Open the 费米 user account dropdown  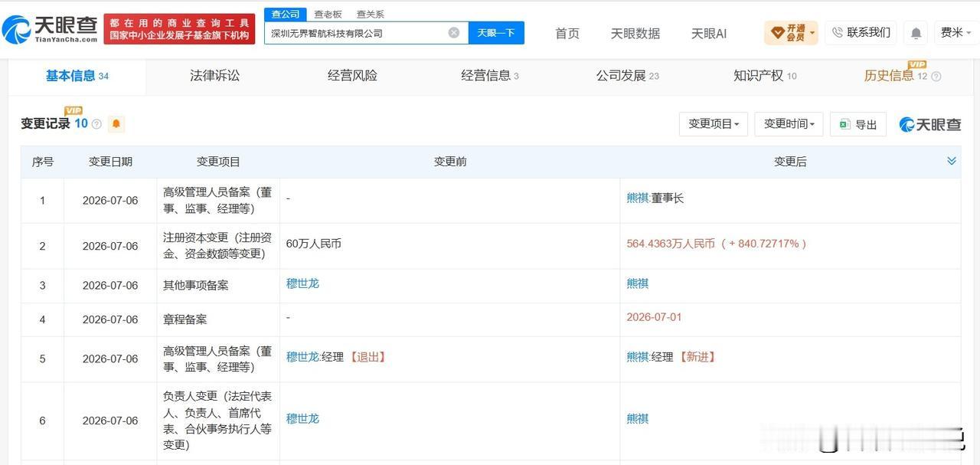click(x=957, y=33)
